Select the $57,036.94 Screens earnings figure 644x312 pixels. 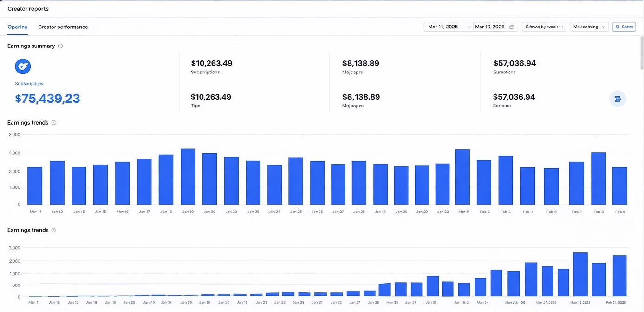click(x=514, y=97)
